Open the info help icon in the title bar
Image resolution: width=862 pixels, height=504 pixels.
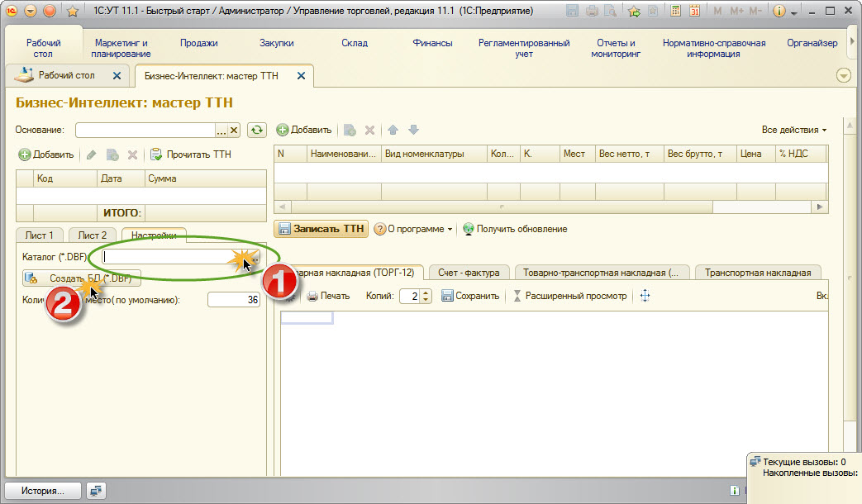(779, 11)
